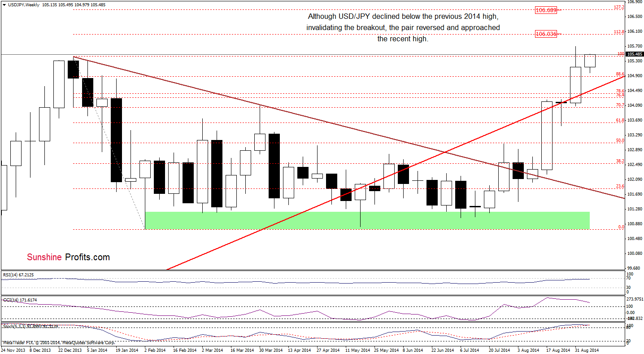This screenshot has height=354, width=644.
Task: Click the USDJPY,Weekly chart title text
Action: click(x=23, y=4)
